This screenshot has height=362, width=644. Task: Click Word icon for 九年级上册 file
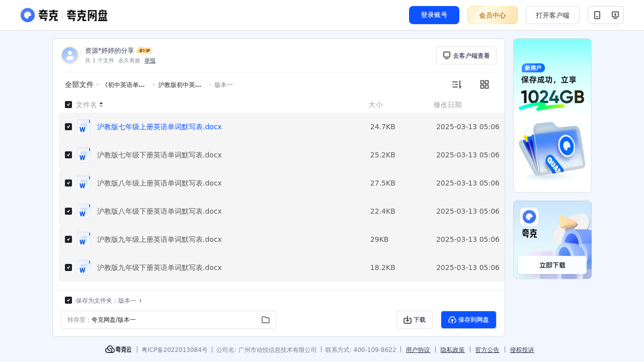pyautogui.click(x=84, y=239)
